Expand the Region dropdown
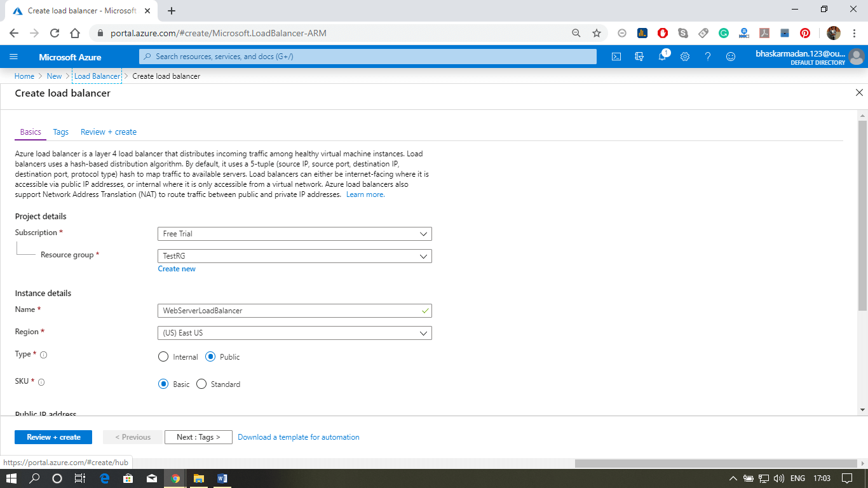Screen dimensions: 868x488 [x=295, y=333]
